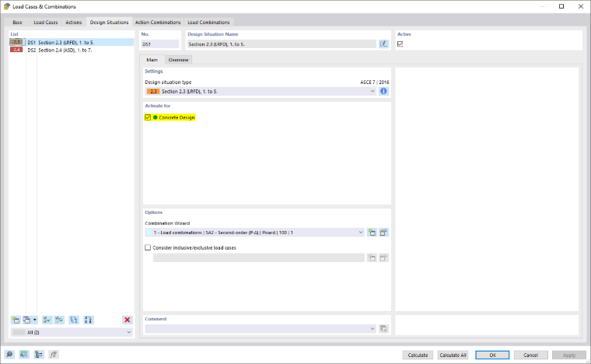Open the Combination Wizard dropdown

[361, 233]
